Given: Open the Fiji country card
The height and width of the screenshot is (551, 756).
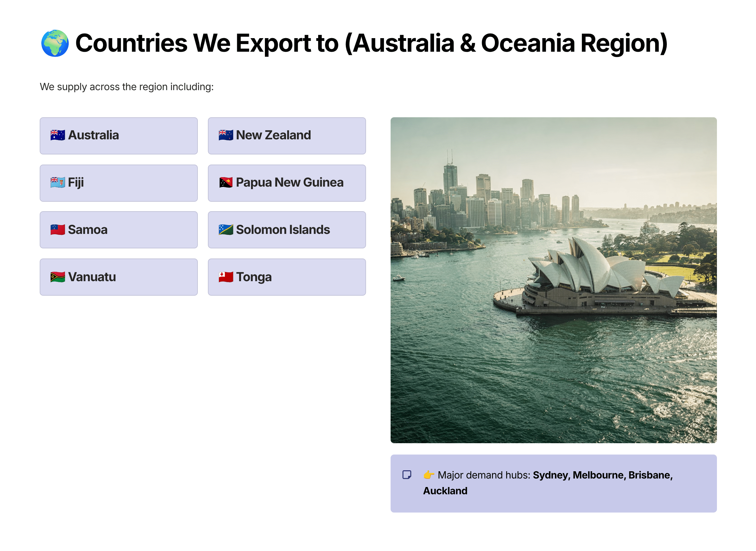Looking at the screenshot, I should tap(119, 183).
